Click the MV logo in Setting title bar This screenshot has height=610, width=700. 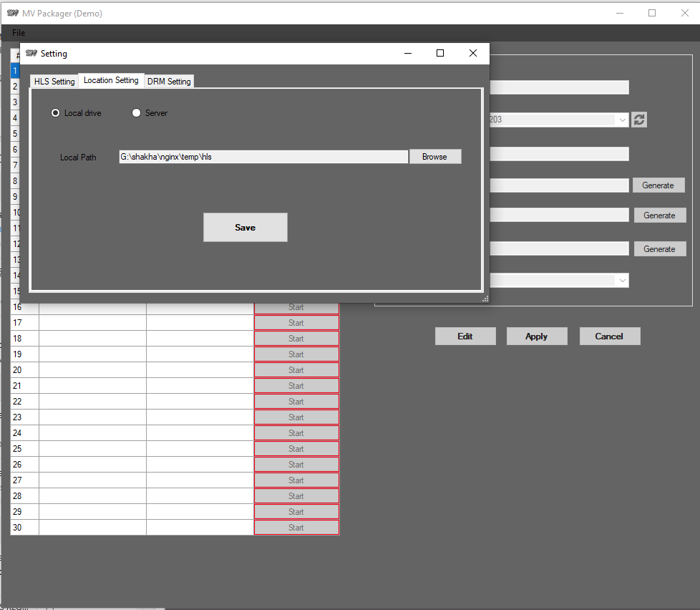point(31,54)
